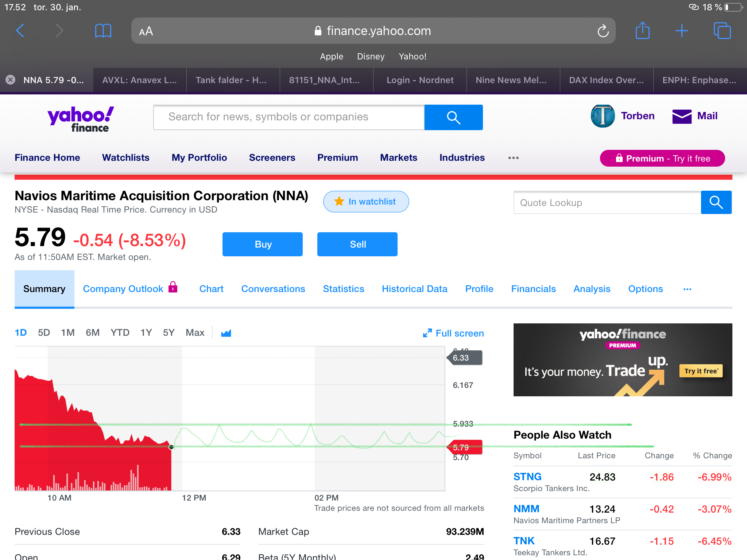
Task: Switch to AVXL: Anavex browser tab
Action: click(x=140, y=80)
